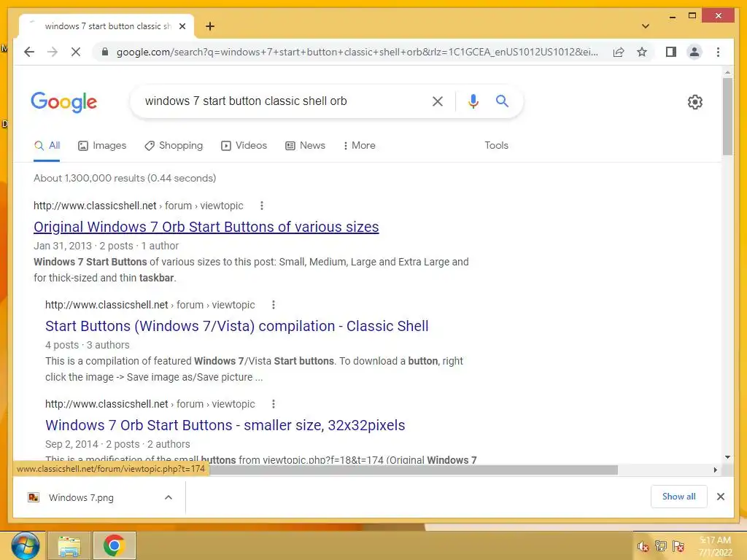Click the forward navigation arrow
The image size is (747, 560).
click(53, 52)
